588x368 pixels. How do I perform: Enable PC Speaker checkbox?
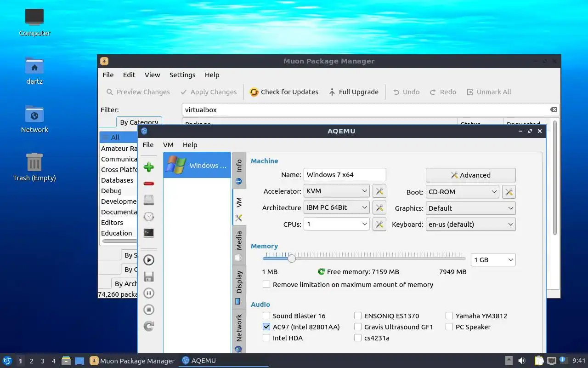[x=449, y=327]
